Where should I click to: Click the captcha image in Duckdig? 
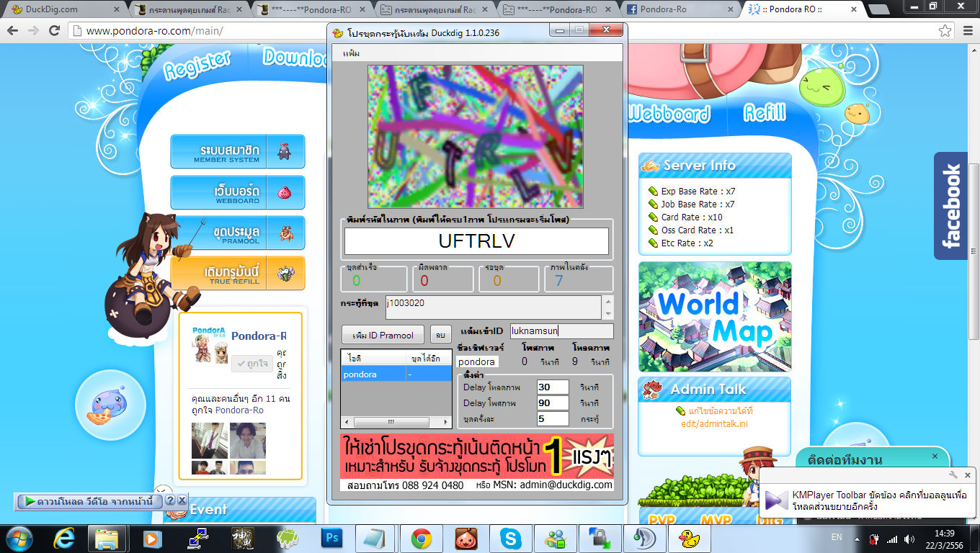point(476,137)
